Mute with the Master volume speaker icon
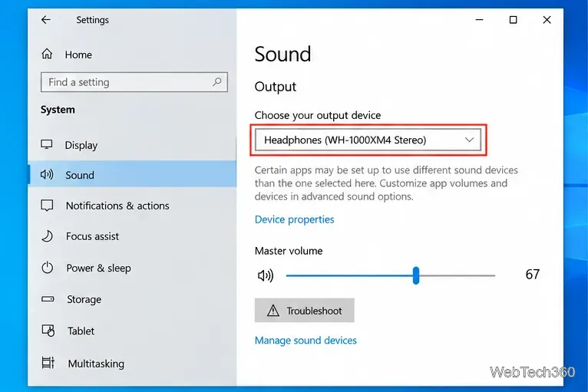The image size is (588, 392). pos(266,275)
